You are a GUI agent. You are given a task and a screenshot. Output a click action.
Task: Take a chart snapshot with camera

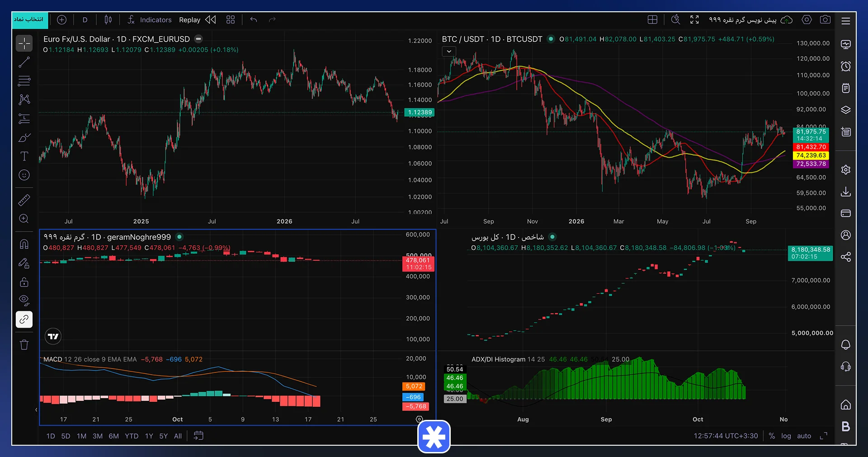click(825, 20)
